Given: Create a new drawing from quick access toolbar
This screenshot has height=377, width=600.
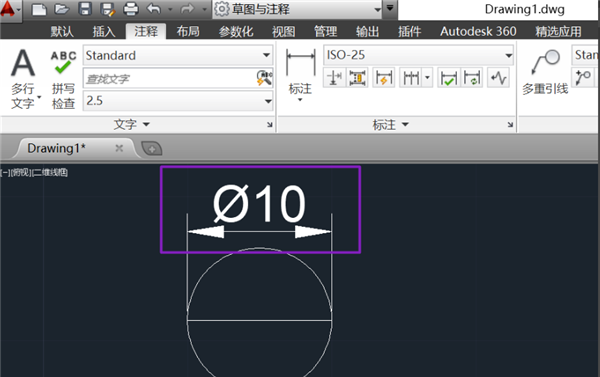Looking at the screenshot, I should 39,9.
